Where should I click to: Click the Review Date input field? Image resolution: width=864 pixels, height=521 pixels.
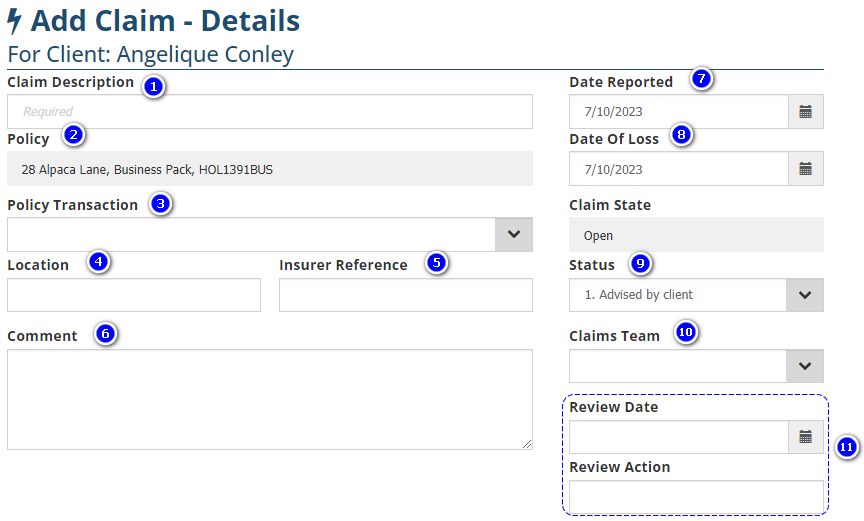point(678,437)
